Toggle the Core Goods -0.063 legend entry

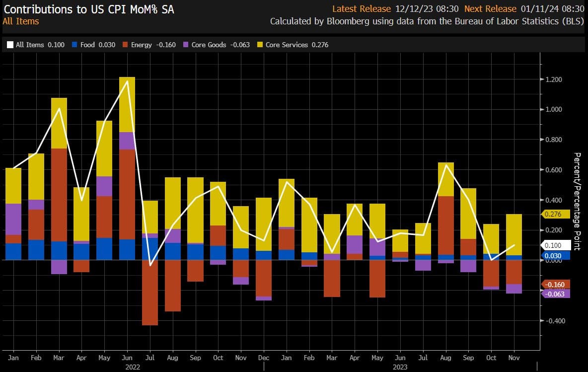(x=217, y=45)
